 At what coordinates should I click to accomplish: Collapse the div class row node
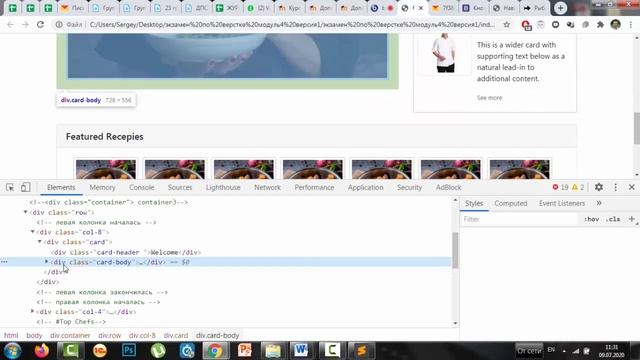click(25, 212)
